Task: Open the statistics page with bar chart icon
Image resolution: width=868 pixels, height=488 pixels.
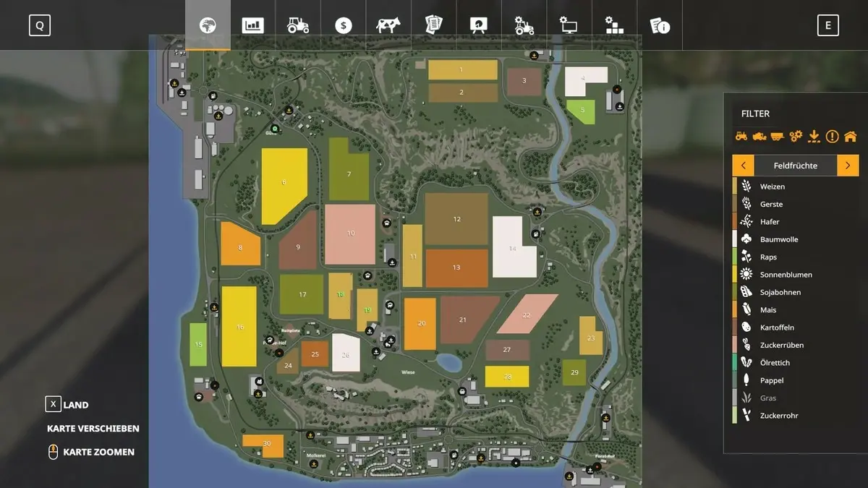Action: (x=252, y=25)
